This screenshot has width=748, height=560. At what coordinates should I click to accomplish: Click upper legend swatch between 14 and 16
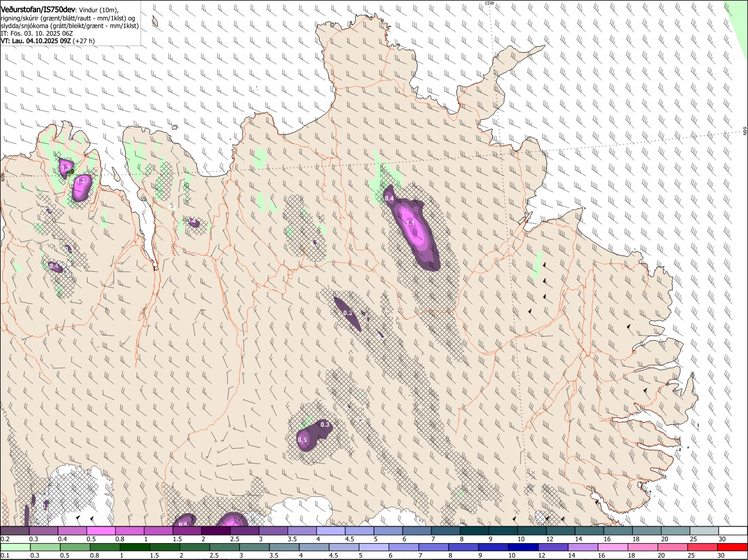[590, 531]
